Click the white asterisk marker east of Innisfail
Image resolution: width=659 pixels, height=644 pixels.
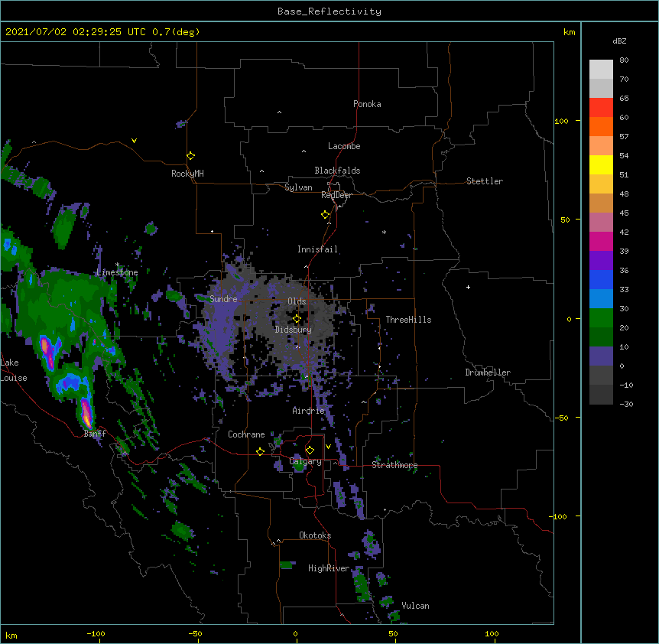pos(384,232)
